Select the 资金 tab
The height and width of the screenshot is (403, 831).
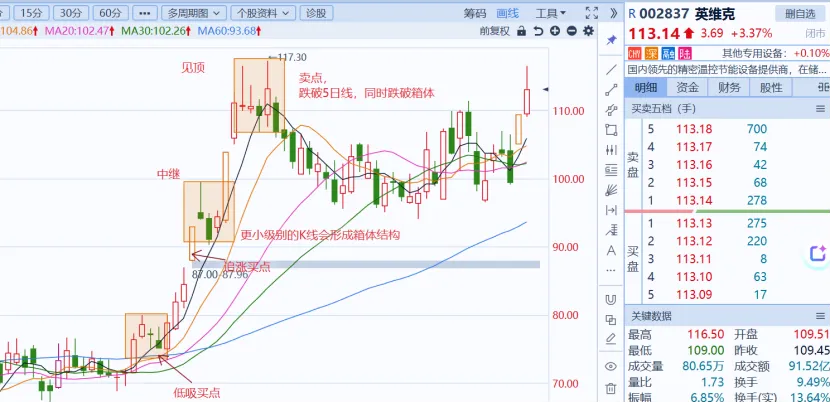[x=687, y=87]
